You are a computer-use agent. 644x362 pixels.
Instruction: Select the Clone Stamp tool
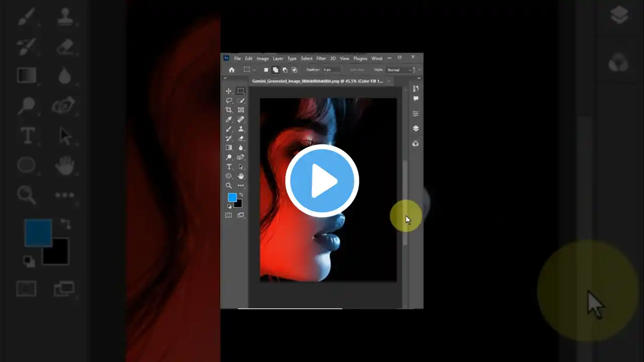tap(241, 129)
